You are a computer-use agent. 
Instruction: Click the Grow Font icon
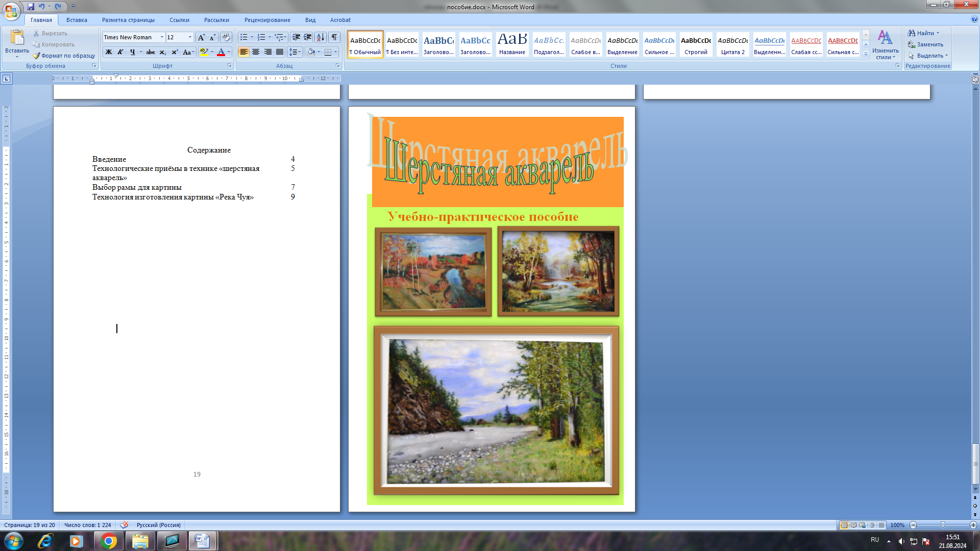pyautogui.click(x=201, y=37)
